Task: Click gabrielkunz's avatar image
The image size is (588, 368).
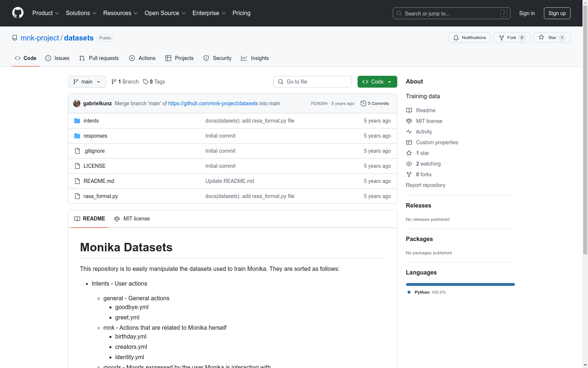Action: point(77,103)
